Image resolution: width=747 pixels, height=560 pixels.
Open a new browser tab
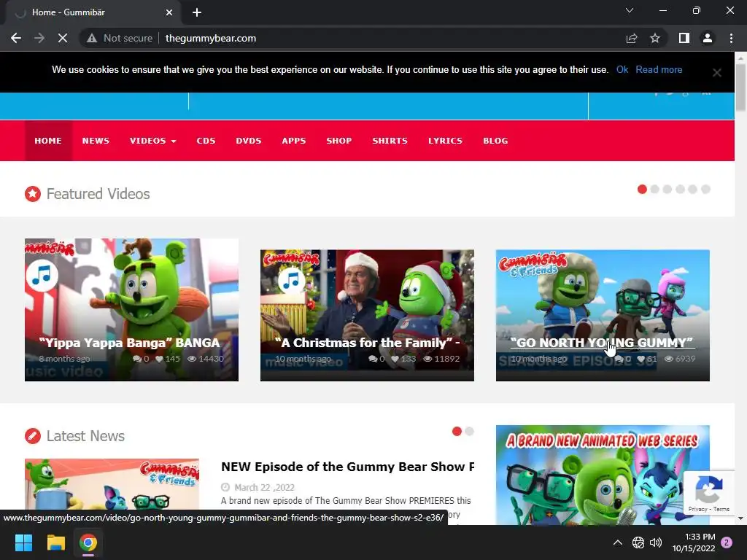pyautogui.click(x=197, y=12)
